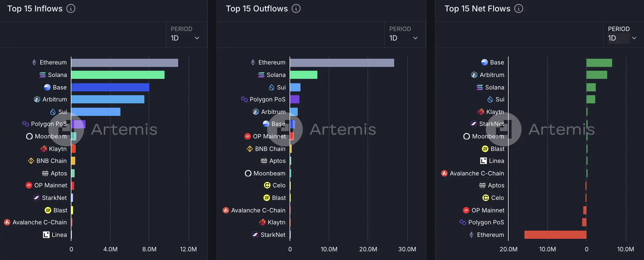The width and height of the screenshot is (644, 260).
Task: Click the Polygon PoS label in Net Flows
Action: pos(486,222)
